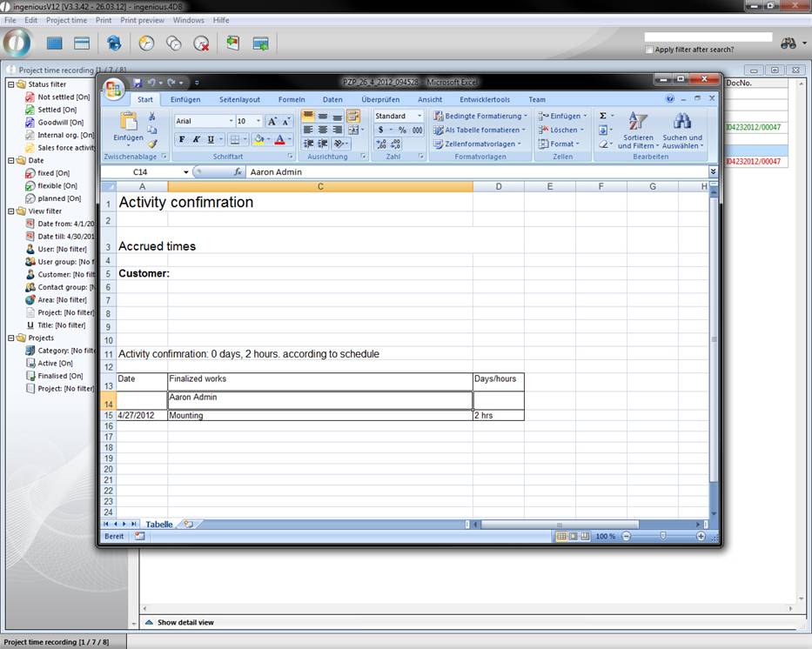Image resolution: width=812 pixels, height=649 pixels.
Task: Open the Formeln ribbon tab
Action: coord(292,99)
